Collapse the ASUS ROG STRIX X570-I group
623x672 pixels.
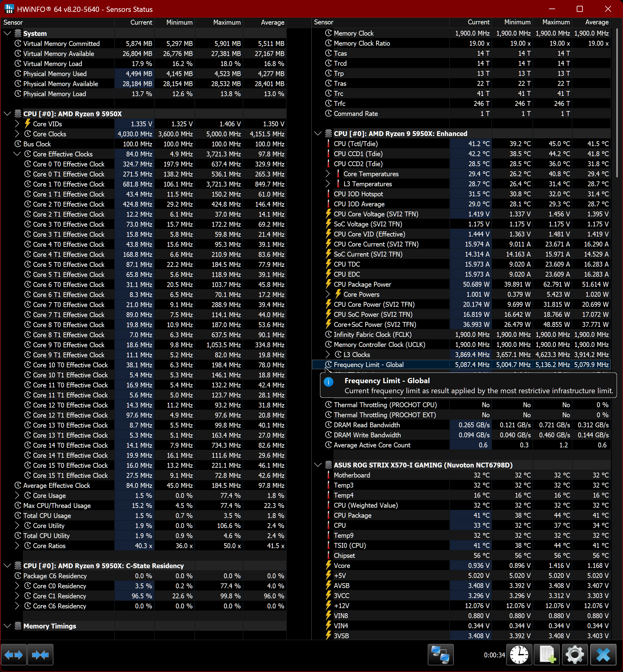(x=318, y=465)
